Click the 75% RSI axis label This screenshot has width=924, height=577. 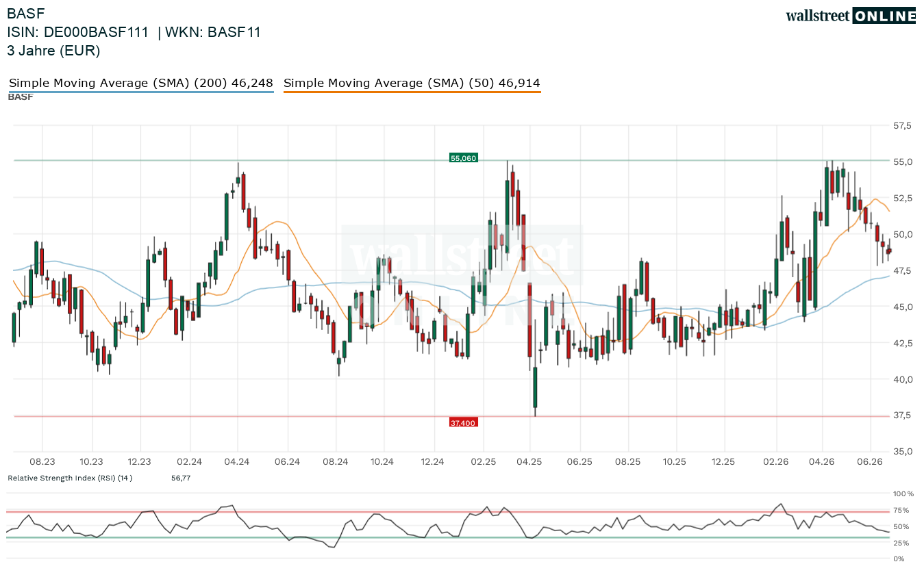click(x=901, y=510)
